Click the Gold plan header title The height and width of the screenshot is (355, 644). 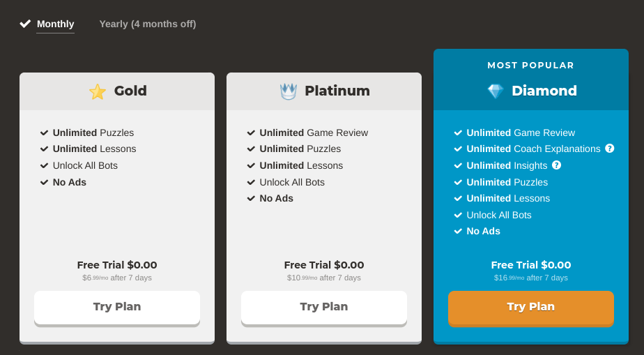click(x=130, y=91)
